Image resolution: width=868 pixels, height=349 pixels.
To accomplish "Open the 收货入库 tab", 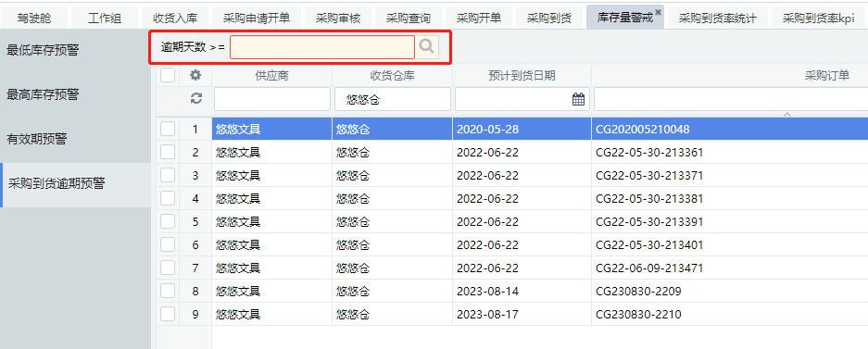I will point(175,19).
